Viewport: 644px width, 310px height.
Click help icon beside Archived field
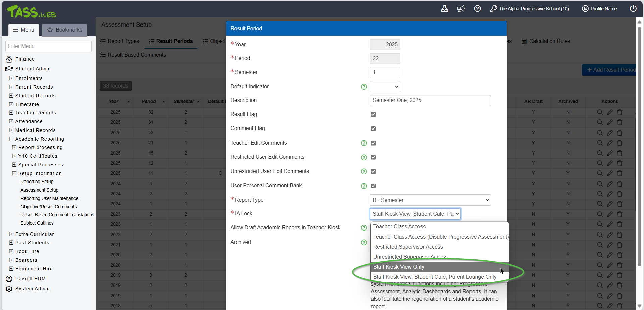click(x=364, y=243)
